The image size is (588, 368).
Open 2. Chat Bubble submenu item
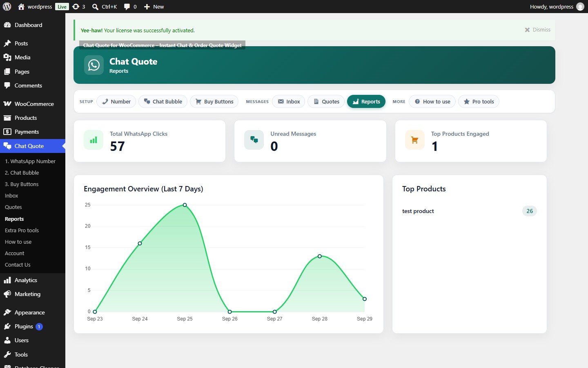(x=33, y=173)
